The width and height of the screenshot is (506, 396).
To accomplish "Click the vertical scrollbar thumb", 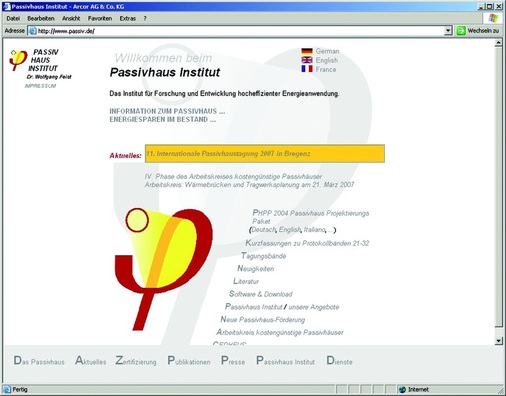I will (498, 187).
